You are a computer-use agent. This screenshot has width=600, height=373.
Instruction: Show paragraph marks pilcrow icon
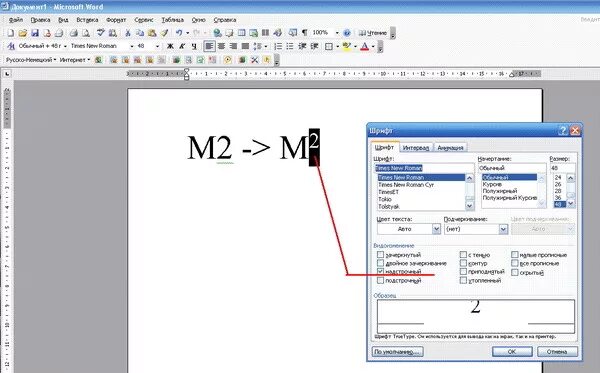tap(304, 33)
